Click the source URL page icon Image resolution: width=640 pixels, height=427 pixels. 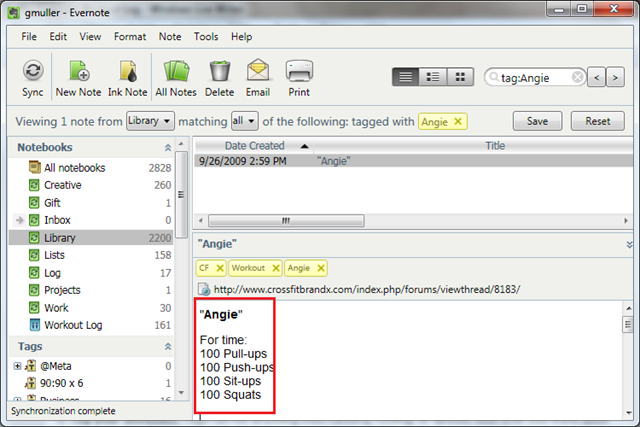coord(204,289)
